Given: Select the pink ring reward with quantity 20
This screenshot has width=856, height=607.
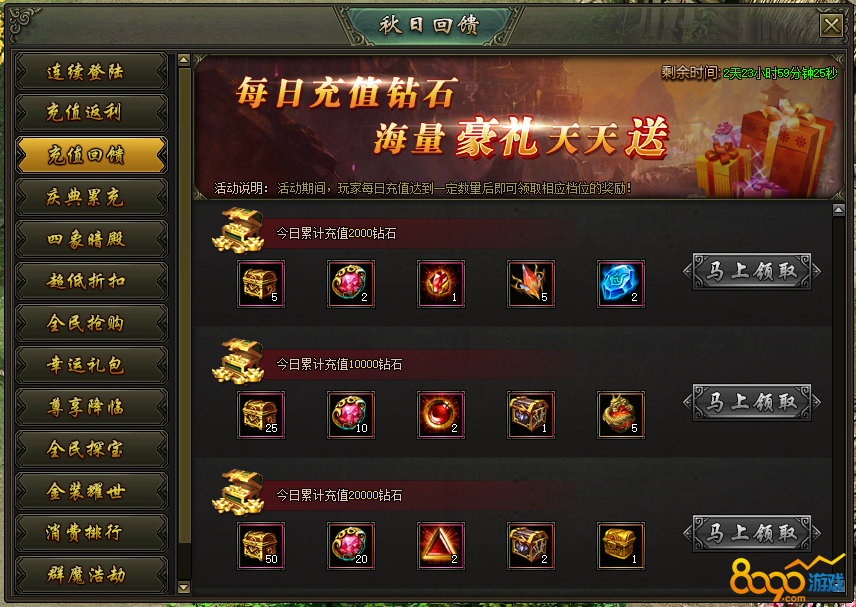Looking at the screenshot, I should click(x=351, y=546).
